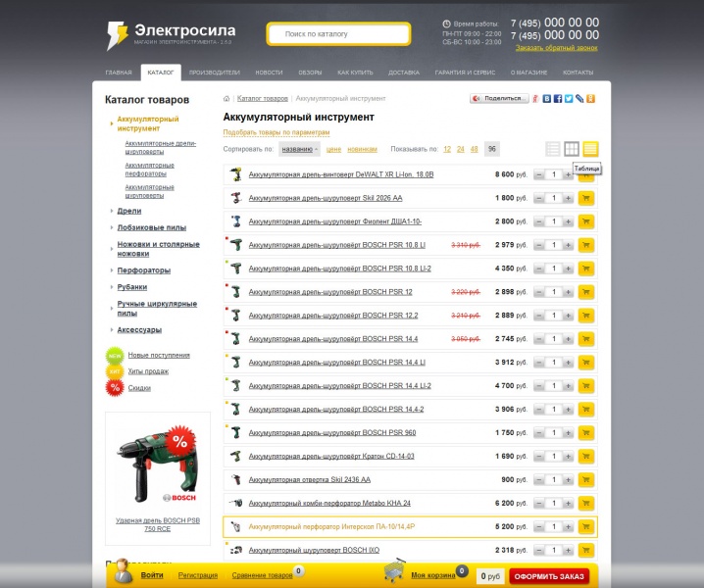Screen dimensions: 704x588
Task: Decrease quantity for Skil 2026 AA
Action: pos(538,198)
